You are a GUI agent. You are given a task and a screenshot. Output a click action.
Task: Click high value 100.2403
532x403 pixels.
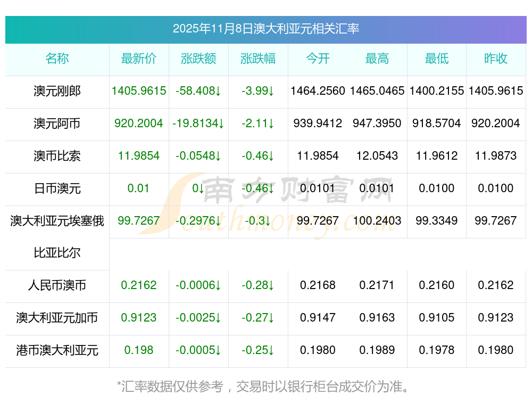[x=377, y=220]
